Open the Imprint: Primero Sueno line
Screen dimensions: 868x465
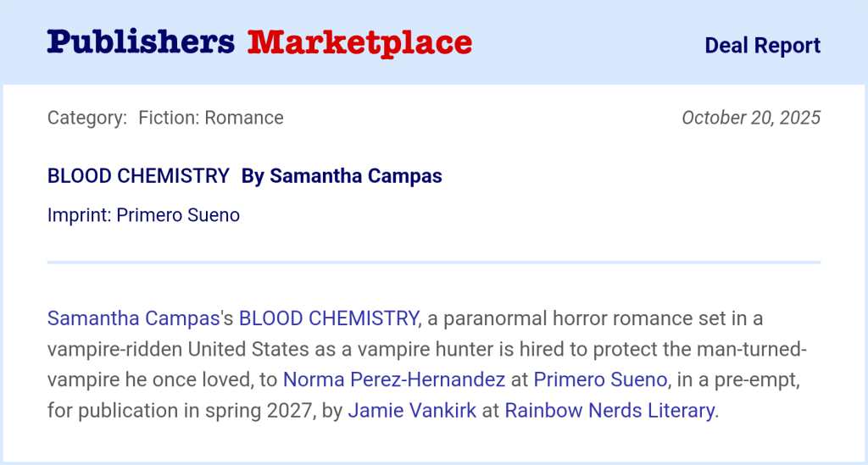point(143,215)
